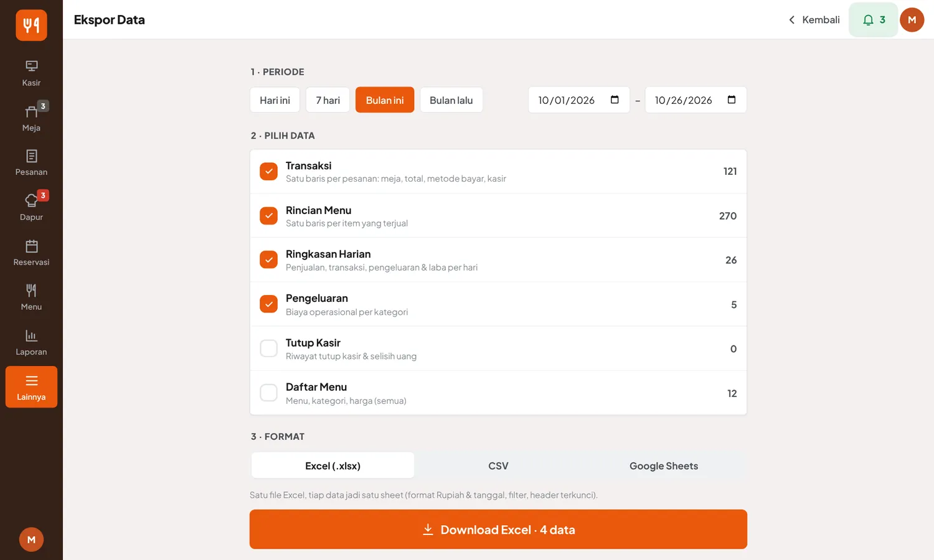Open Menu page in sidebar
Viewport: 934px width, 560px height.
pos(31,297)
